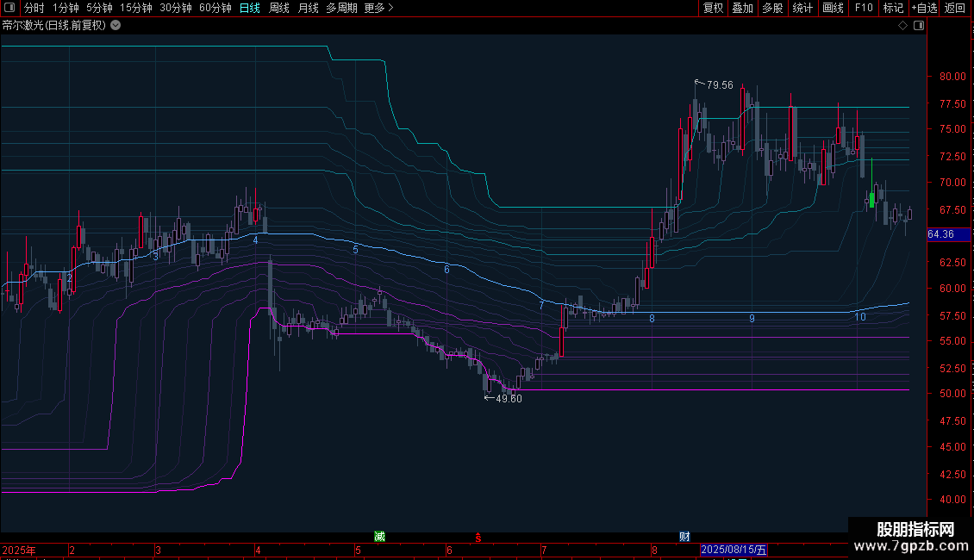
Task: Switch to the 周线 weekly chart
Action: pos(278,8)
